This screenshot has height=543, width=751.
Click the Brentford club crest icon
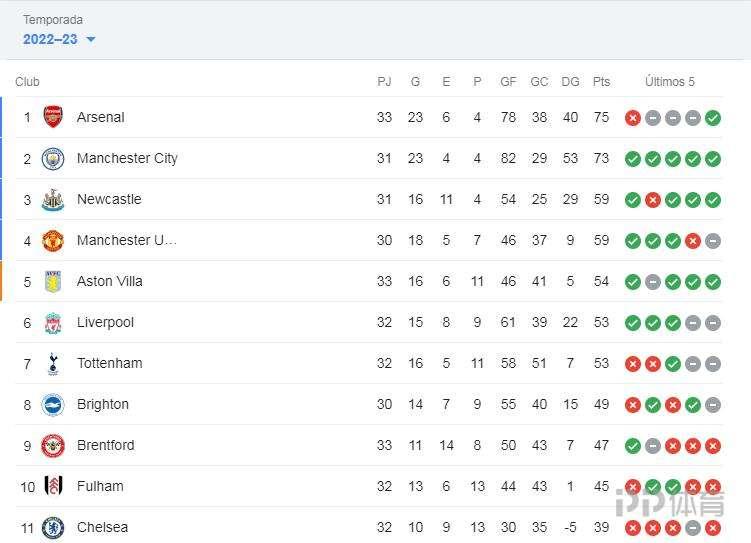[x=53, y=445]
